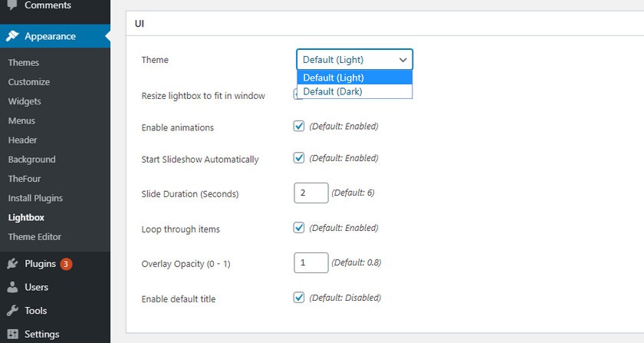Uncheck the Enable default title checkbox

pos(299,298)
